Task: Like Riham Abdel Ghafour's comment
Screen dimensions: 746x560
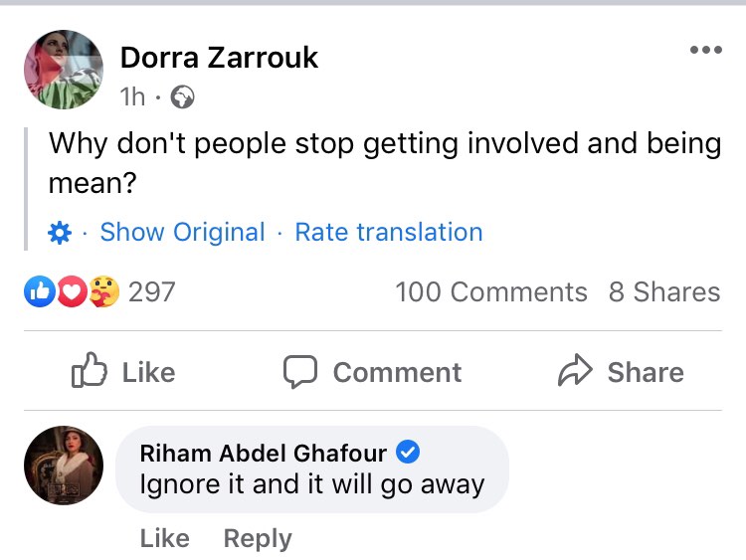Action: (164, 538)
